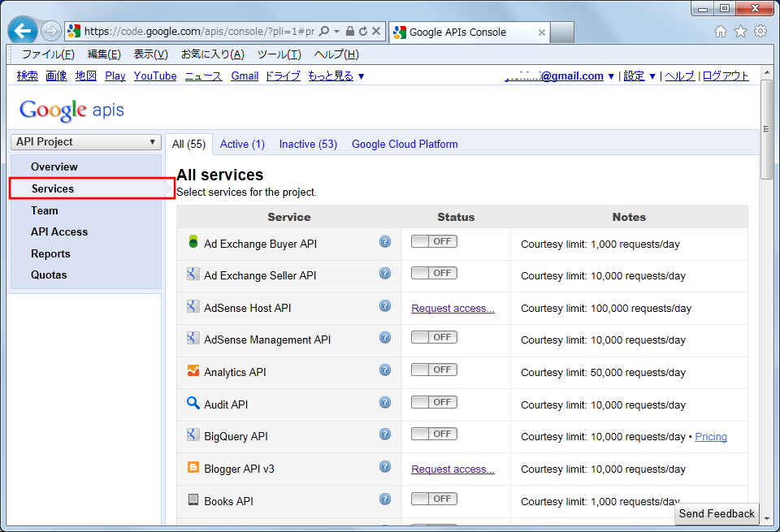Click the browser back arrow button
Viewport: 780px width, 532px height.
[23, 32]
